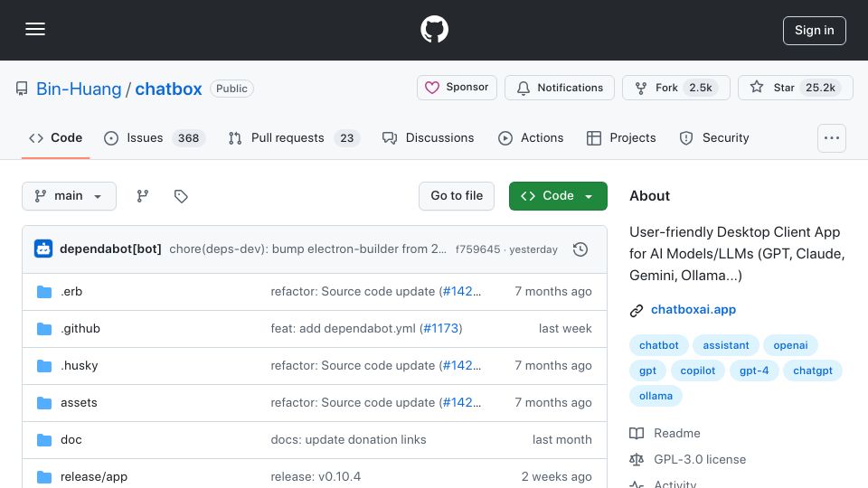
Task: Select the chatbot topic tag
Action: [659, 345]
